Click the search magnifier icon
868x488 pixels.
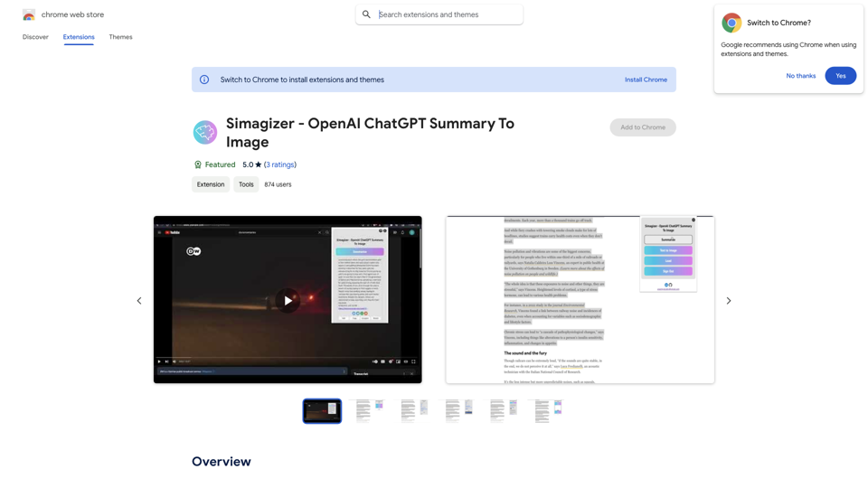pos(366,14)
